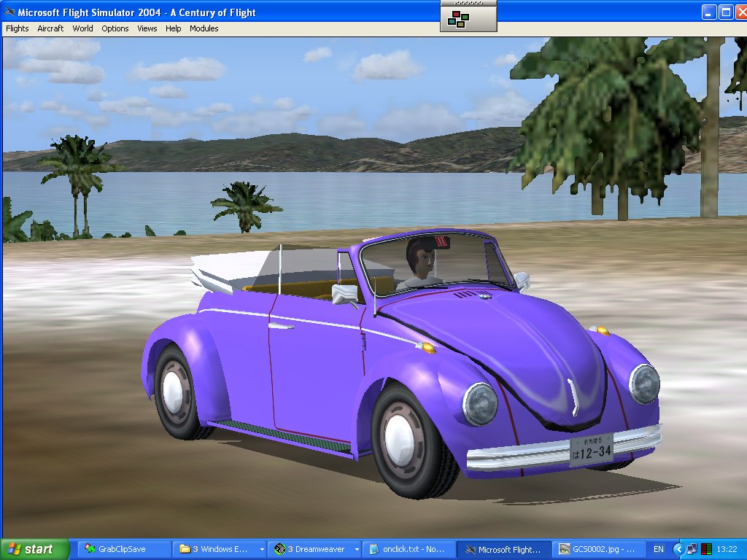Switch to GrabClipSave in the taskbar
The image size is (747, 560).
123,550
